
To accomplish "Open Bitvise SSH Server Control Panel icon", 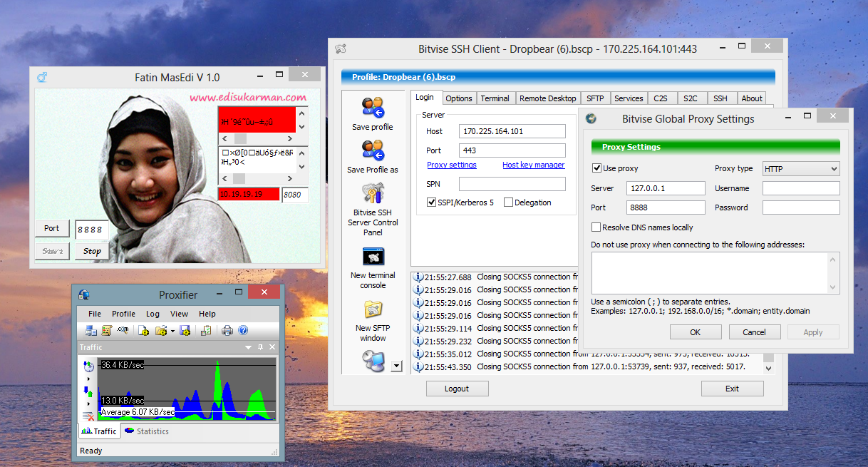I will 372,193.
